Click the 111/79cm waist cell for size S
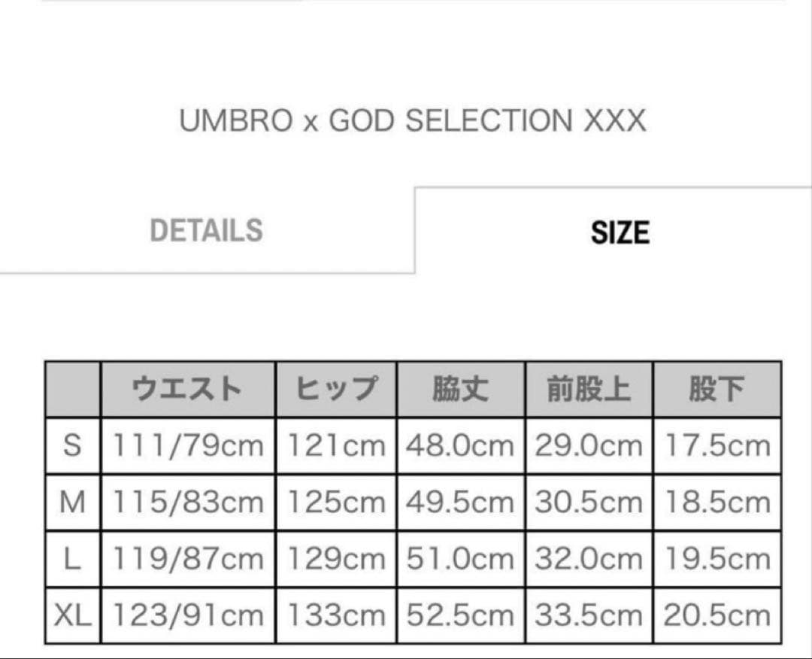Viewport: 812px width, 659px height. pyautogui.click(x=186, y=445)
